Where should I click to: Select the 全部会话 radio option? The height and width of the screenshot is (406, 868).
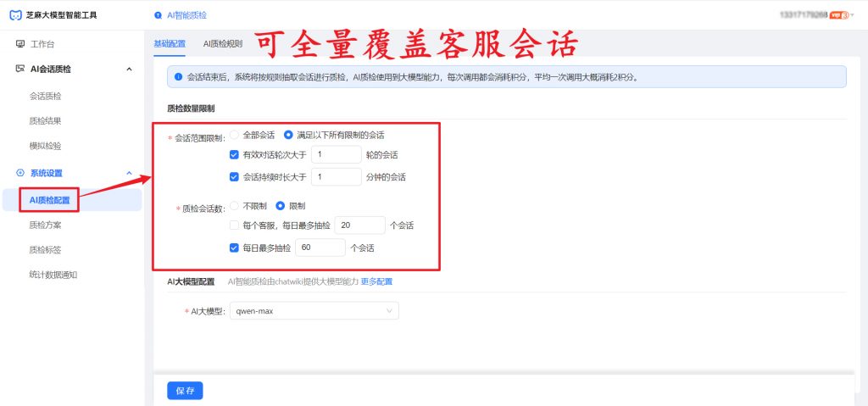point(235,135)
